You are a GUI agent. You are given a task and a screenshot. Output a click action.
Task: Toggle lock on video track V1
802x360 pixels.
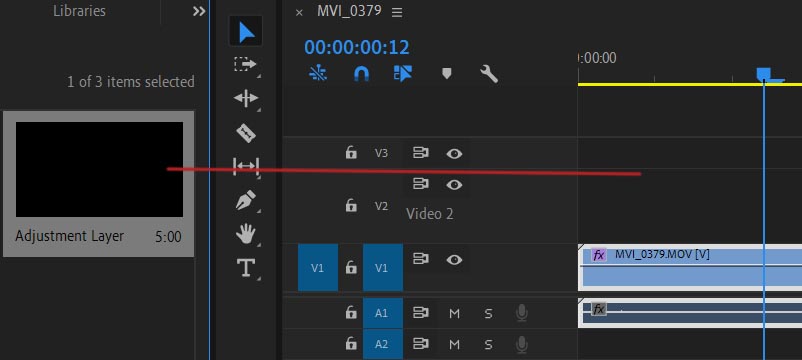pos(351,267)
